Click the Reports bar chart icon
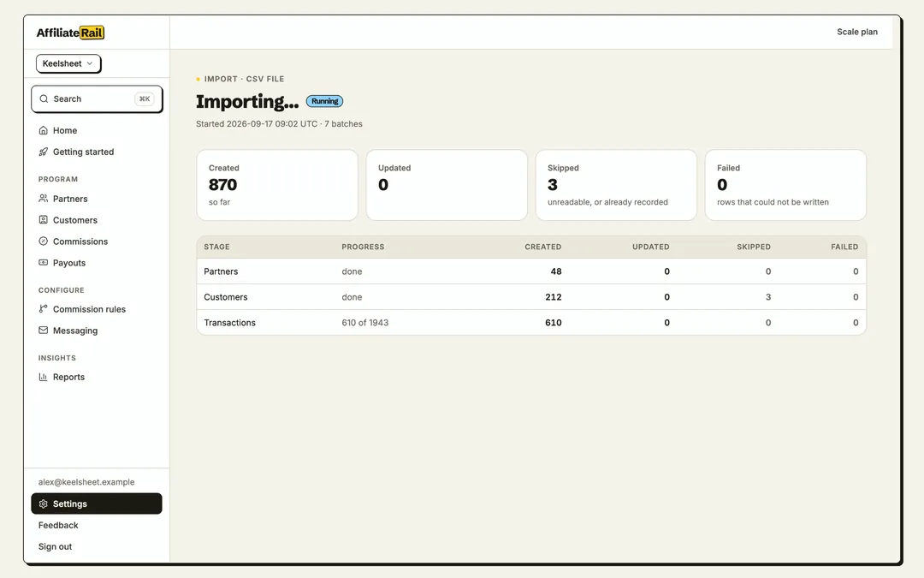924x578 pixels. (x=43, y=377)
